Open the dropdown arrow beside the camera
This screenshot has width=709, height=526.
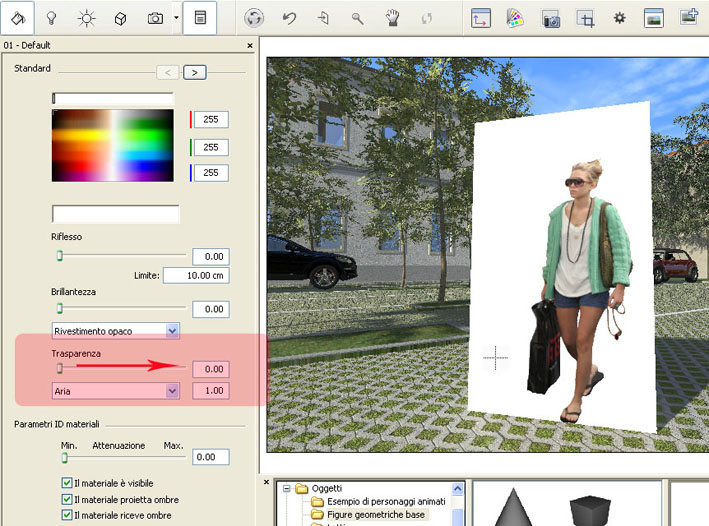click(176, 18)
